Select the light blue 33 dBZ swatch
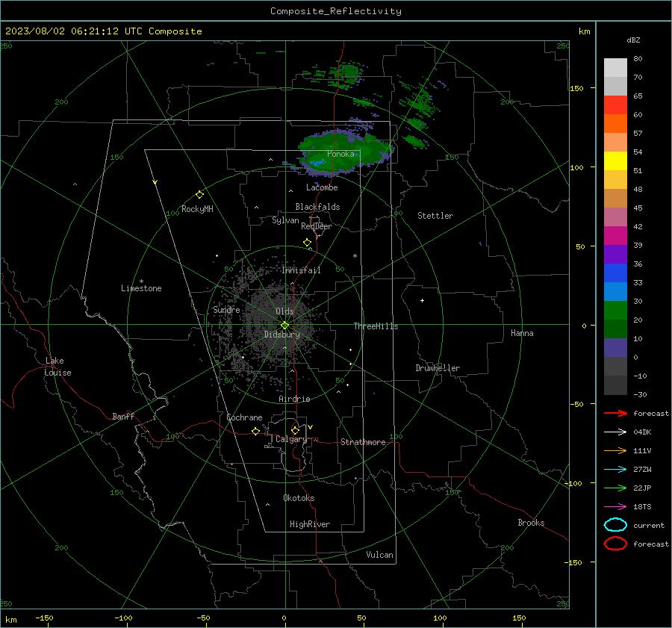The width and height of the screenshot is (672, 628). pyautogui.click(x=615, y=291)
